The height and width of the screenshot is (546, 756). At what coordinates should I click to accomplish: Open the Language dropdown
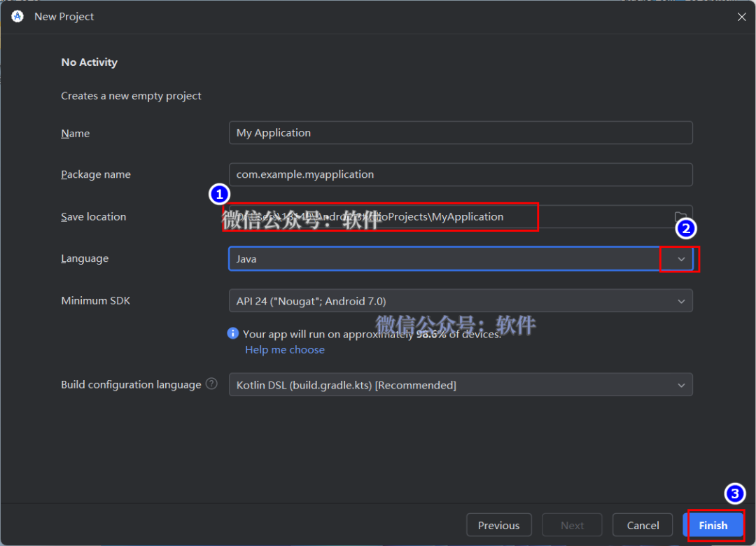tap(461, 258)
